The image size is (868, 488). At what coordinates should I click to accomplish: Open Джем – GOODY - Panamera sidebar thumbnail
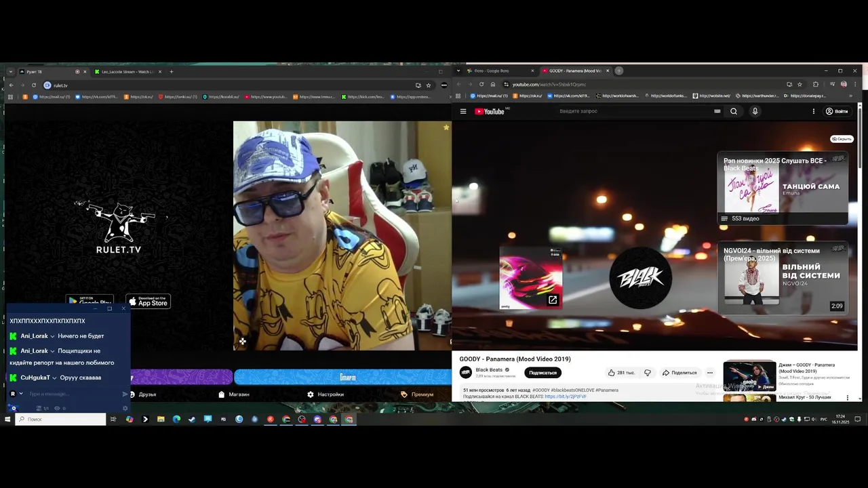click(x=749, y=375)
